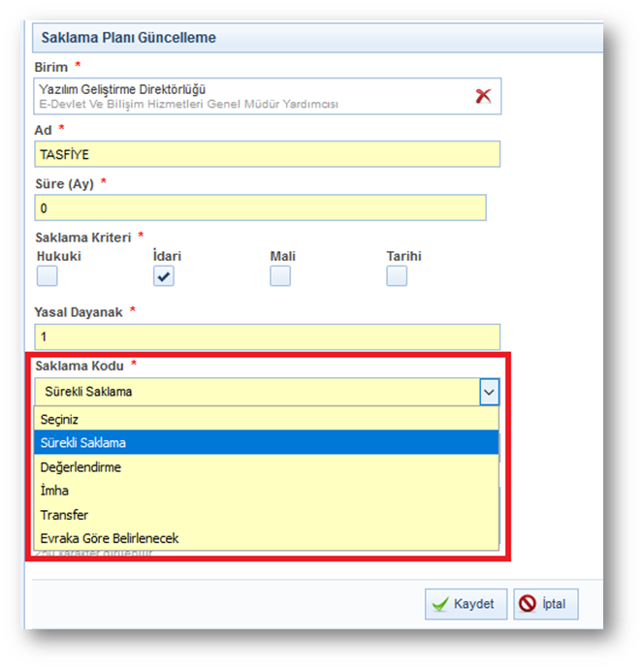644x670 pixels.
Task: Choose Seçiniz from the dropdown list
Action: pos(267,419)
